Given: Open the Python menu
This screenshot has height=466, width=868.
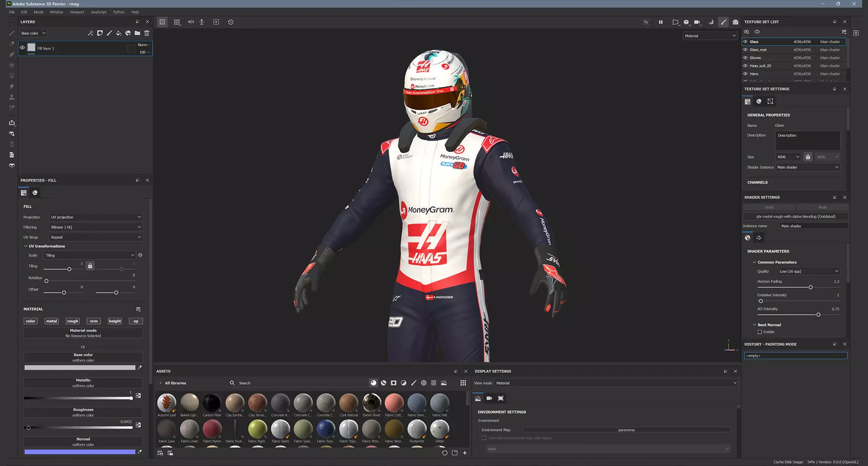Looking at the screenshot, I should [x=118, y=12].
